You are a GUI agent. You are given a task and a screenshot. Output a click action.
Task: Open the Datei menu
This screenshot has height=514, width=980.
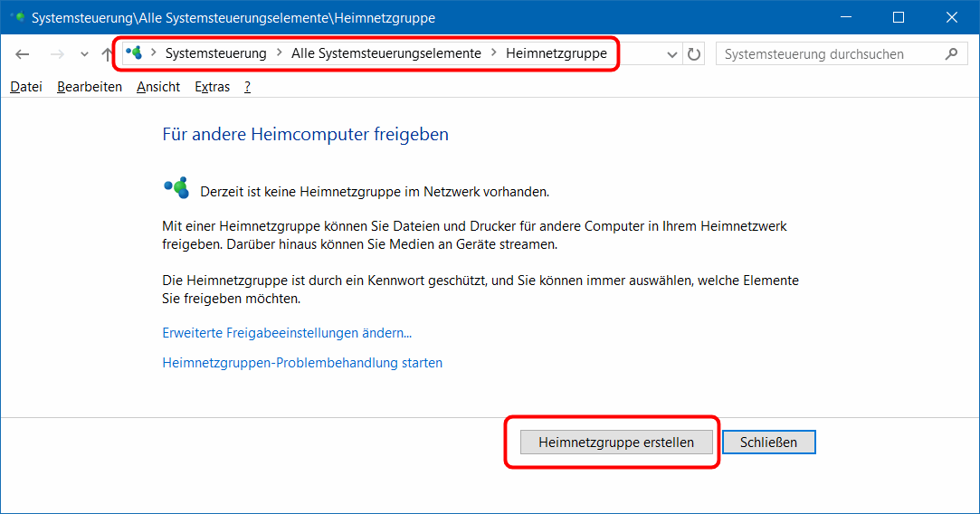tap(26, 87)
